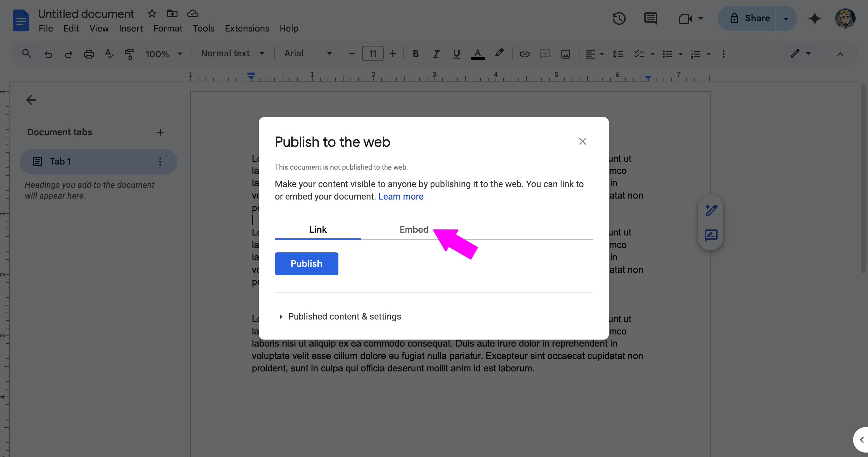Image resolution: width=868 pixels, height=457 pixels.
Task: Click the suggest edits side icon
Action: (x=711, y=236)
